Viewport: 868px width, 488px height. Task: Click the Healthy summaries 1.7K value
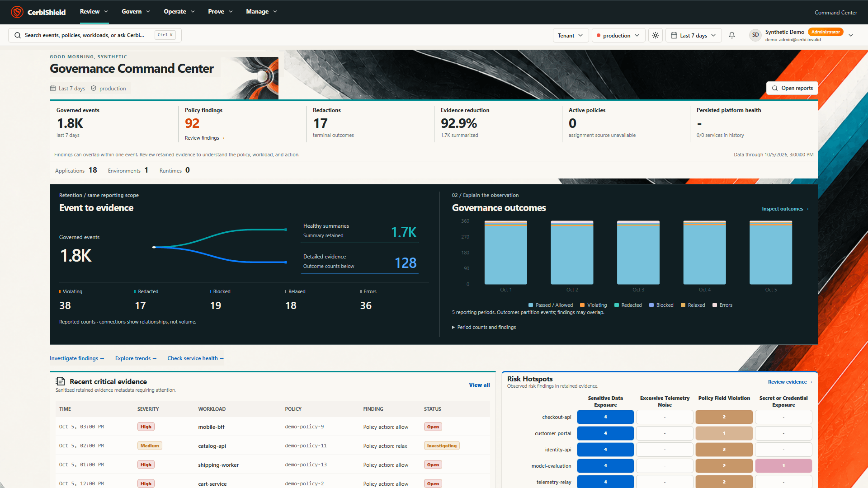coord(404,232)
